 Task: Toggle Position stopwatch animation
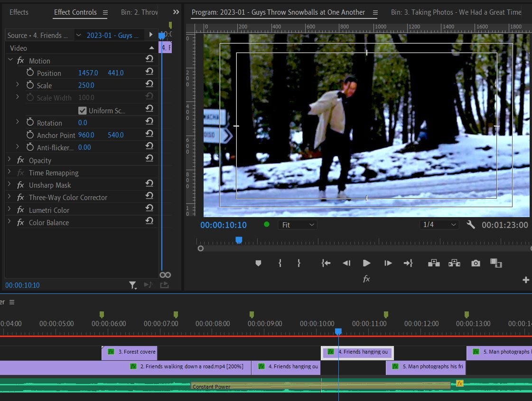[x=30, y=73]
